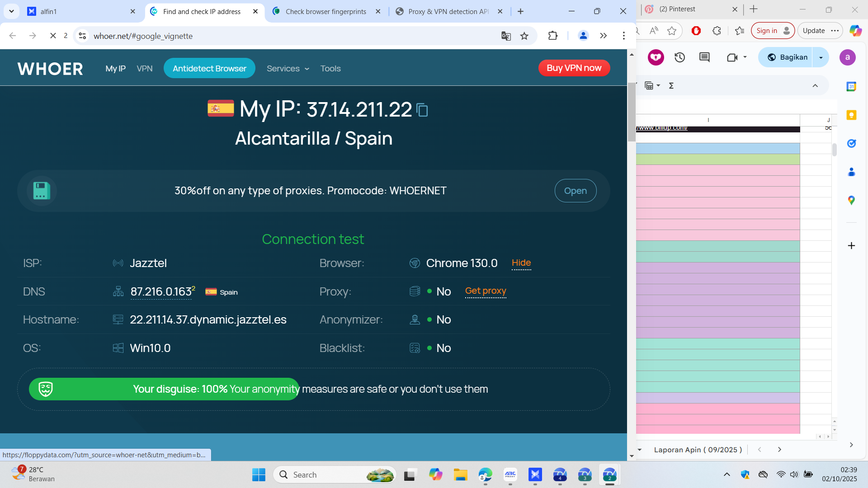
Task: Open the Chrome Extensions puzzle icon
Action: point(552,36)
